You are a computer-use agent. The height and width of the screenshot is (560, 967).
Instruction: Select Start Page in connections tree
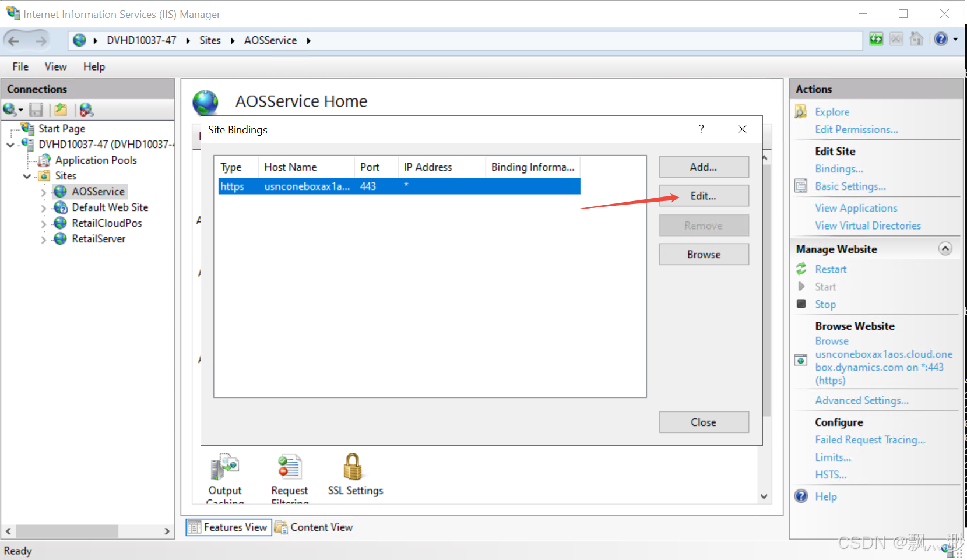tap(62, 128)
